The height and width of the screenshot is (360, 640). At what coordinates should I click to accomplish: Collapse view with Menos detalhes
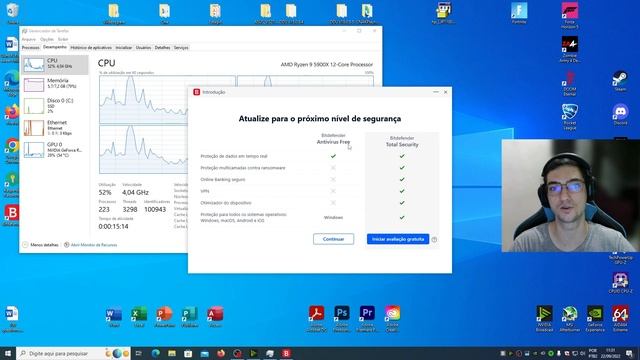click(x=41, y=245)
